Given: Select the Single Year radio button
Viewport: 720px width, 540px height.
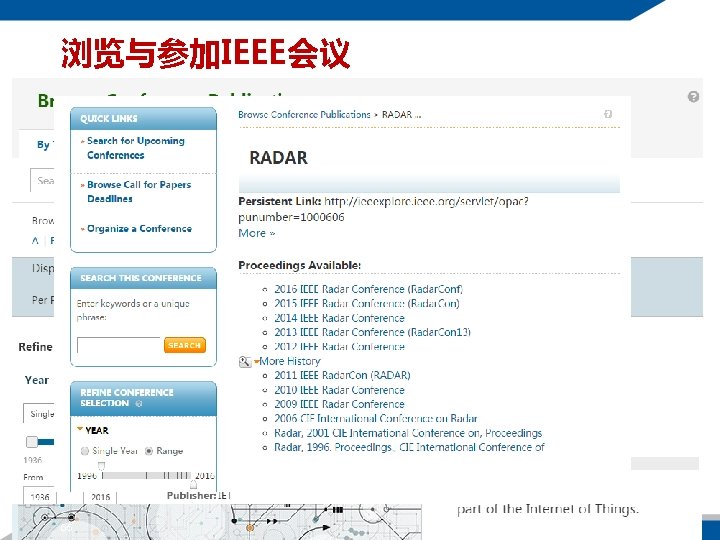Looking at the screenshot, I should coord(84,451).
